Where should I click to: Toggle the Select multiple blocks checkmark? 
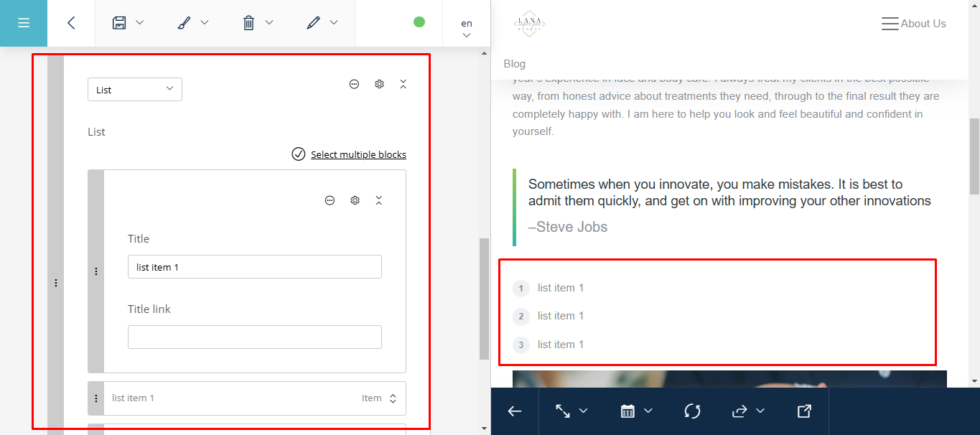[299, 154]
